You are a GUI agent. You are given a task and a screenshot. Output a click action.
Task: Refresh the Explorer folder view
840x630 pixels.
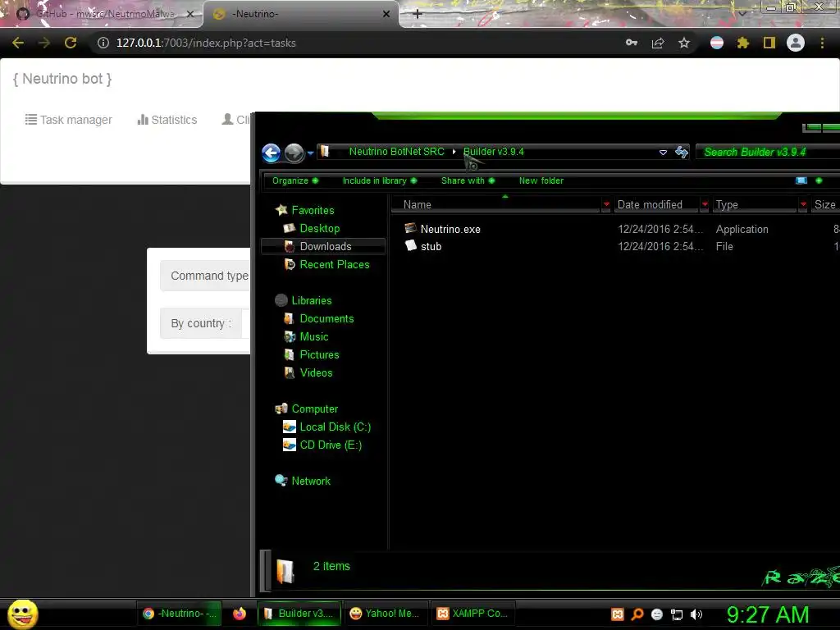(x=682, y=152)
